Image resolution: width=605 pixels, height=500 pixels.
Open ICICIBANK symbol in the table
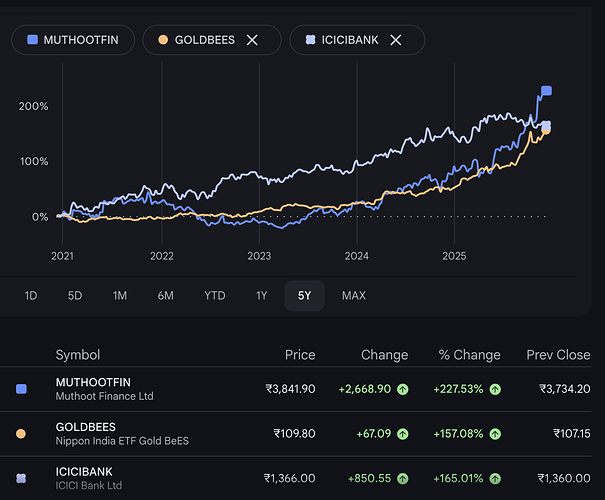[84, 472]
